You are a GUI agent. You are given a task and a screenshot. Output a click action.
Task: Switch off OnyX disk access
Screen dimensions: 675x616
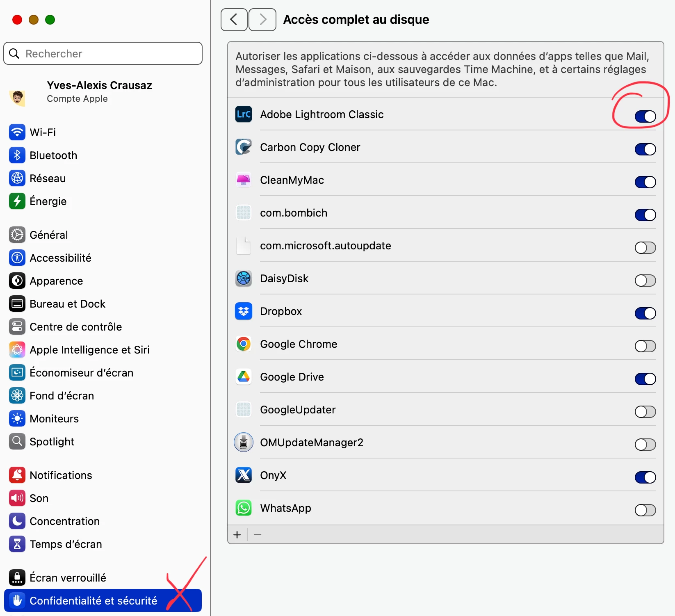coord(645,477)
